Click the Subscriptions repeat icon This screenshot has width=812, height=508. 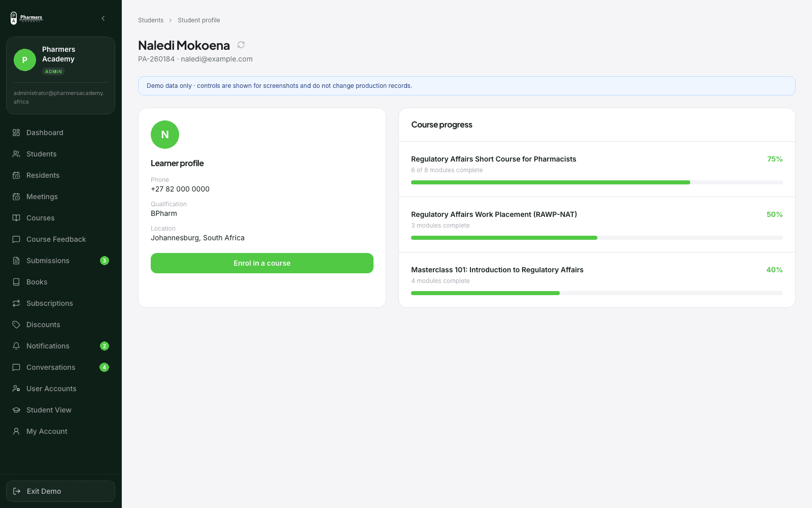pyautogui.click(x=16, y=303)
